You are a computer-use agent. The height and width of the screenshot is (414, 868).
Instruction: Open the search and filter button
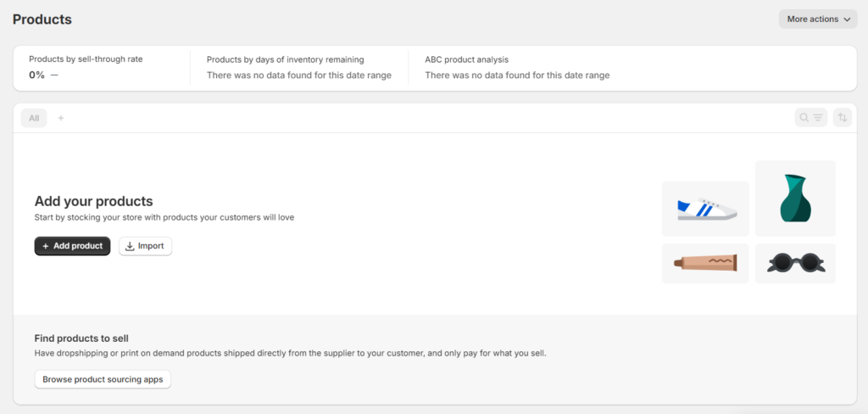810,118
